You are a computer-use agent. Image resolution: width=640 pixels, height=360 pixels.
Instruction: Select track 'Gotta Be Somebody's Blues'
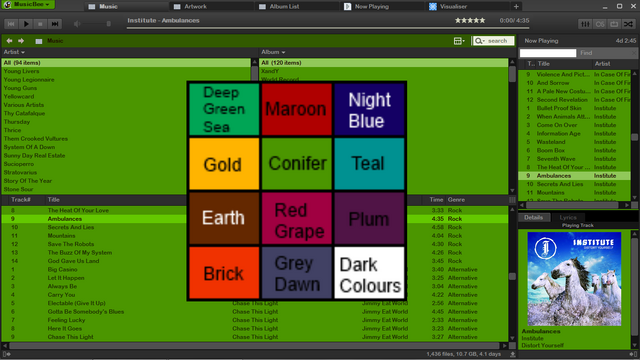coord(86,312)
